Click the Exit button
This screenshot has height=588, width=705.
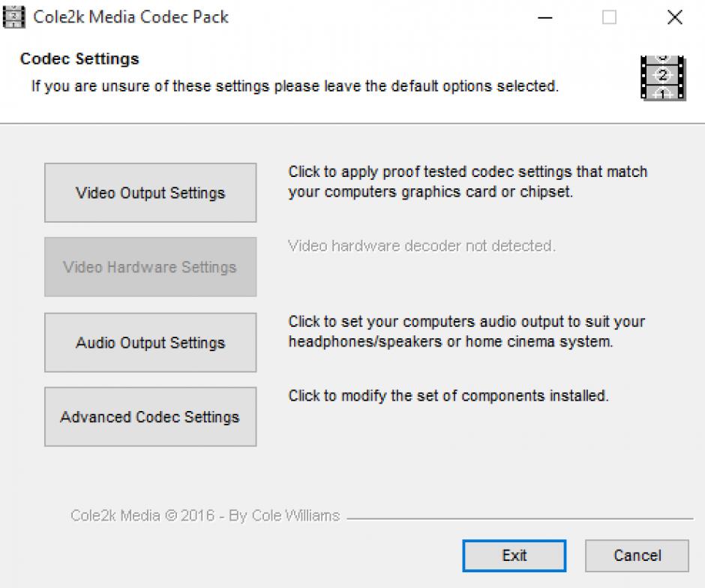coord(514,556)
